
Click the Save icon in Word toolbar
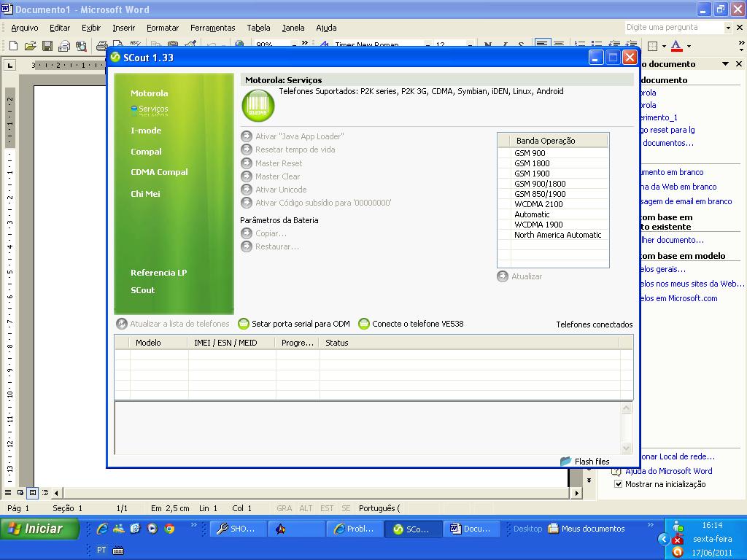tap(47, 46)
